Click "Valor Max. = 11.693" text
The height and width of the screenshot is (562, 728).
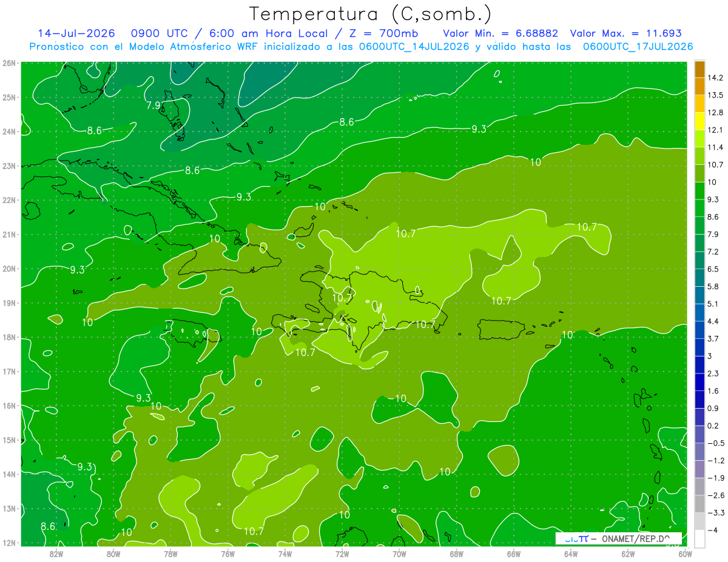coord(626,34)
